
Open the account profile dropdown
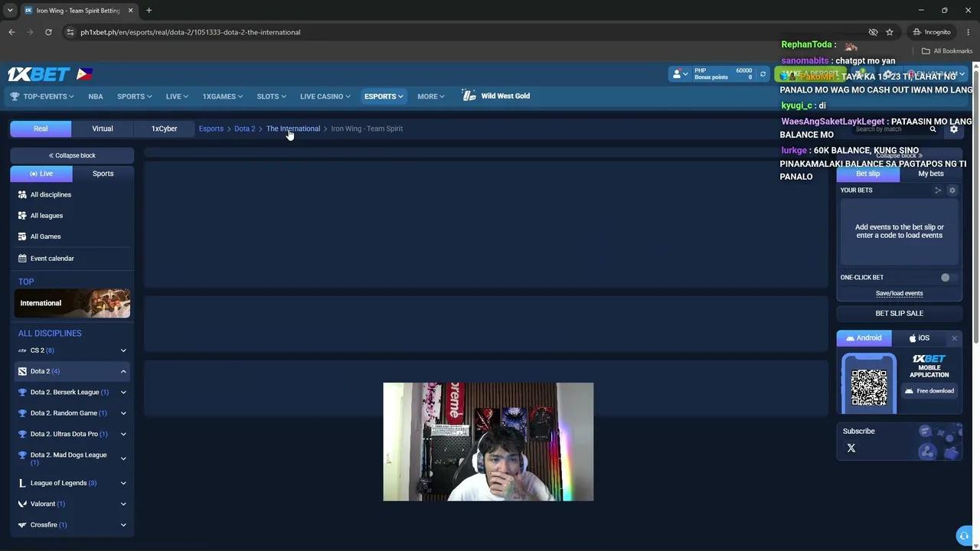pos(679,74)
